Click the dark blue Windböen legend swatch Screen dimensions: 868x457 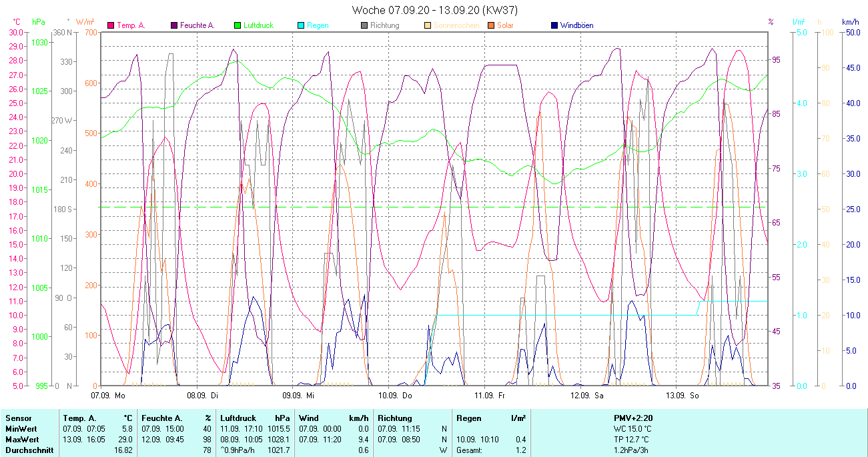point(554,25)
